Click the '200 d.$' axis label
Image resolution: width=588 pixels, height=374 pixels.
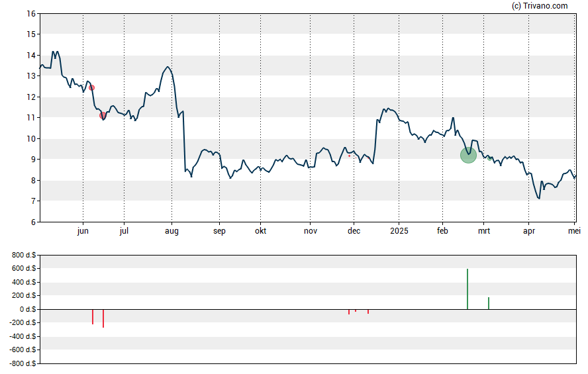point(24,295)
